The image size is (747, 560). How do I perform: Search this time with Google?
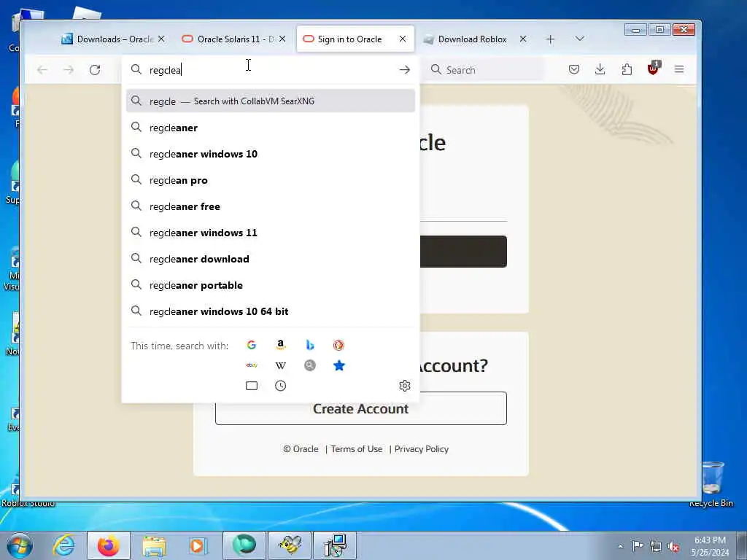[252, 345]
